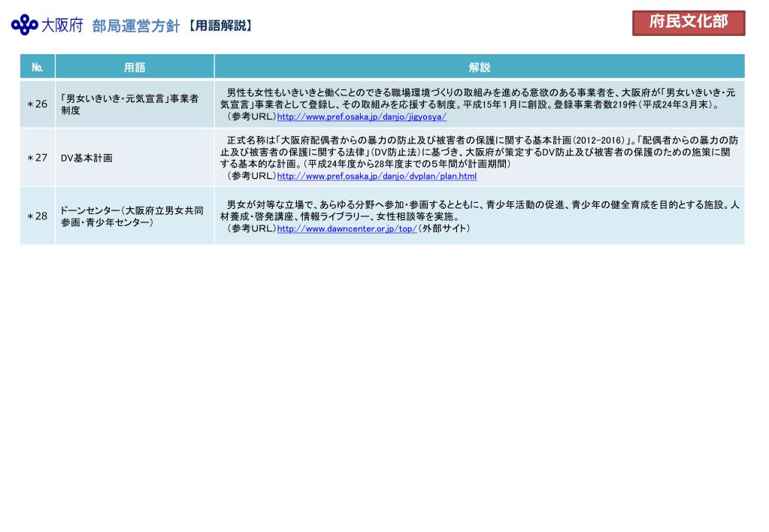Click the 「男女いきいき・元気宣言」事業者制度 term cell
769x532 pixels.
pyautogui.click(x=135, y=104)
